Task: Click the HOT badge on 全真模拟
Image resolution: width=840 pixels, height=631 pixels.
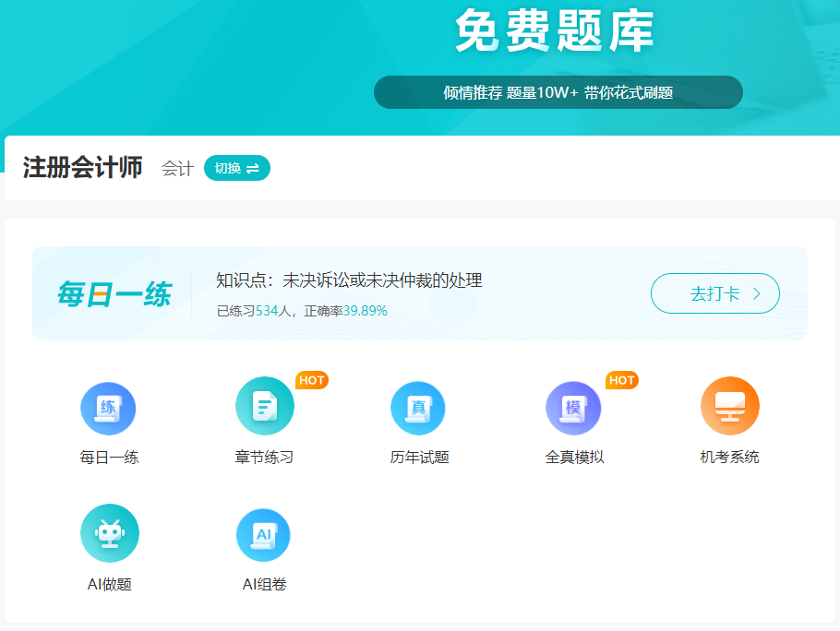Action: pyautogui.click(x=621, y=379)
